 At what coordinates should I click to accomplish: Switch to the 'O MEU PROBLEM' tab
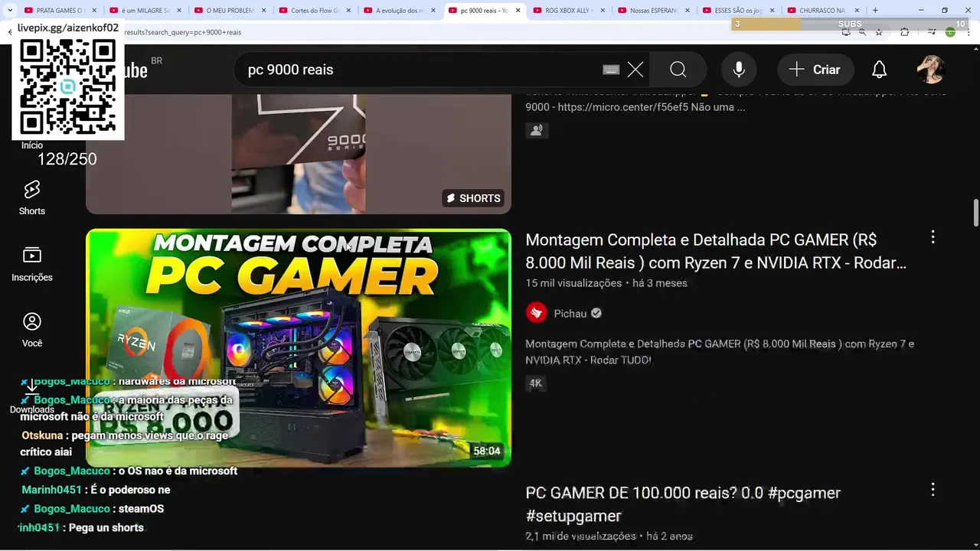pyautogui.click(x=229, y=11)
